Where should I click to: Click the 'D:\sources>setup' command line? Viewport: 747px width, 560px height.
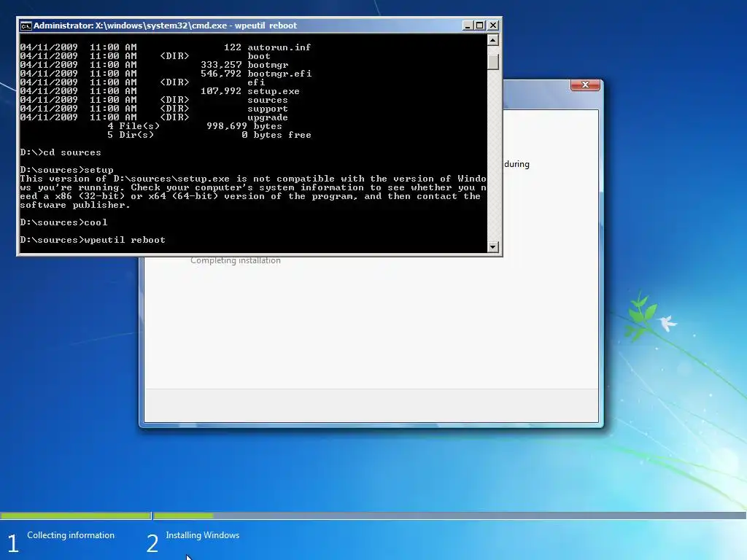(x=66, y=170)
